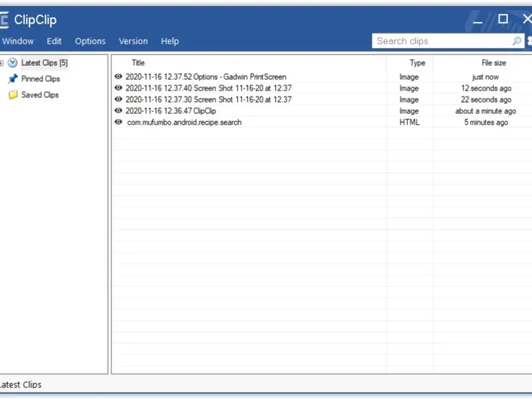Click the ClipClip logo icon in title bar
Viewport: 532px width, 399px height.
tap(4, 20)
